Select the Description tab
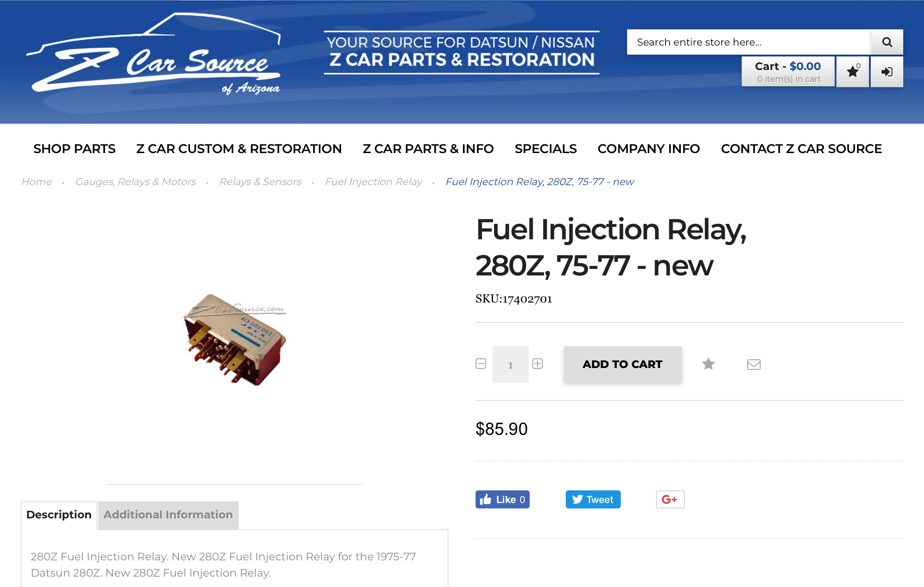This screenshot has width=924, height=587. (x=59, y=515)
